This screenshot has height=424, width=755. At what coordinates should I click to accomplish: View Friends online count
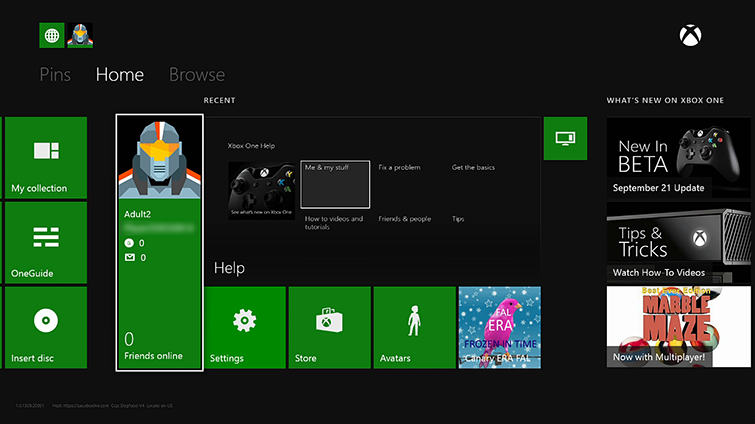click(153, 346)
